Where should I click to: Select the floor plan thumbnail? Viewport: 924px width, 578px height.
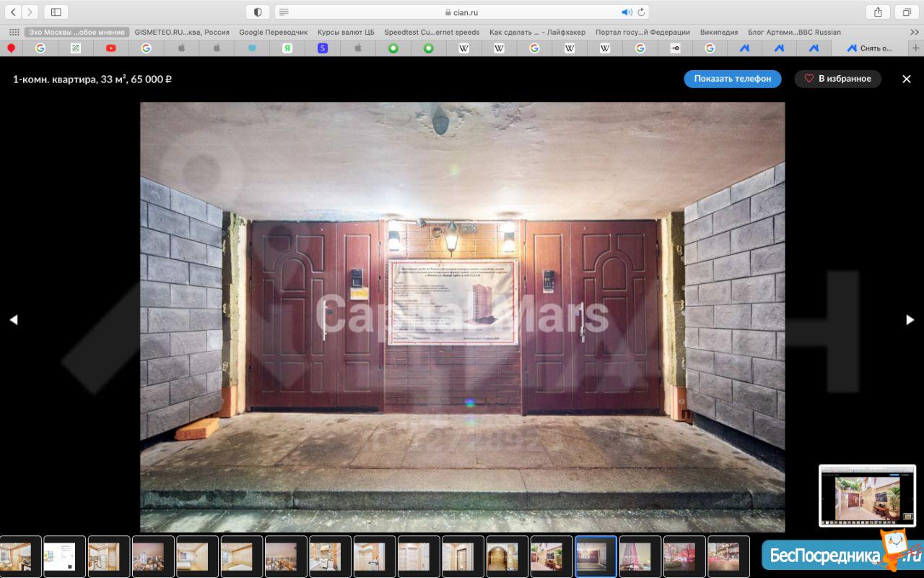point(64,556)
